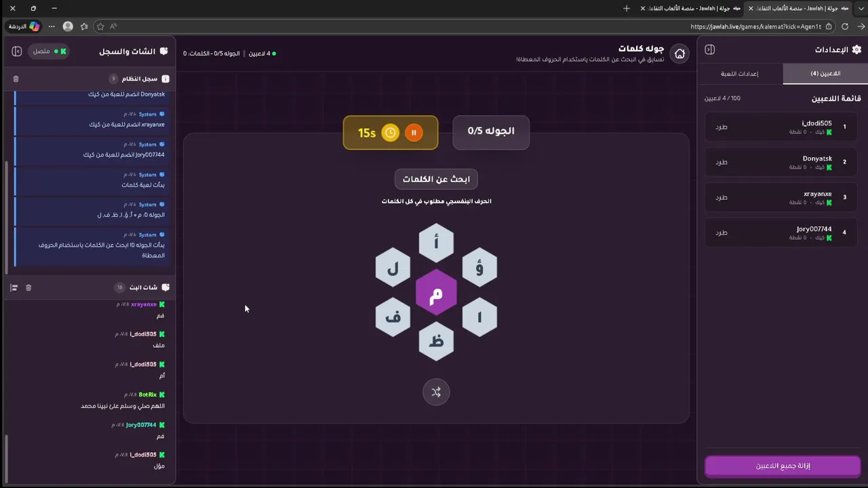Open the browser profile avatar

coord(68,26)
